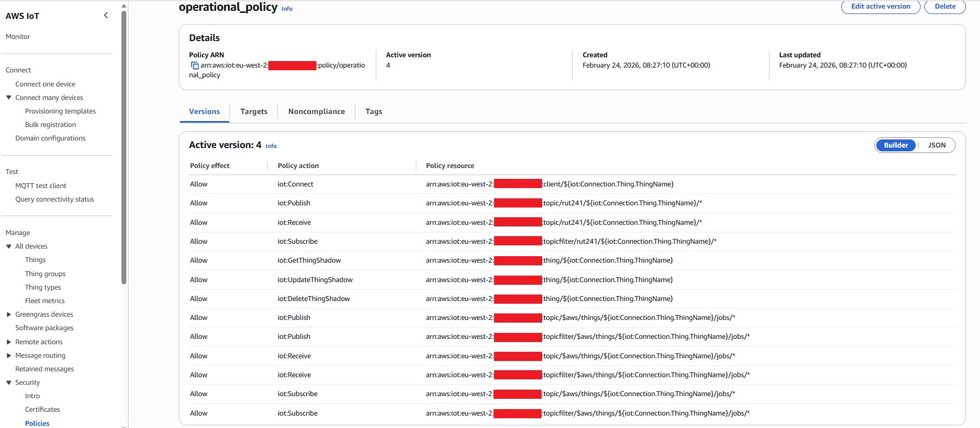Collapse the All devices tree section

point(9,246)
